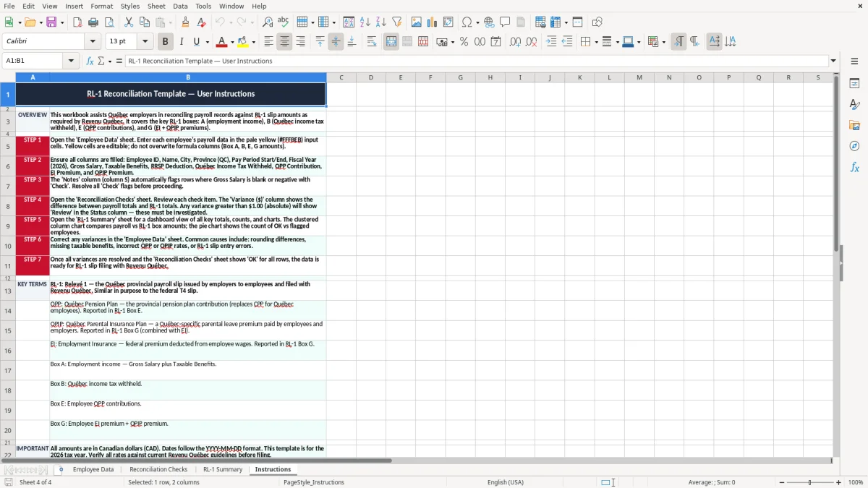This screenshot has height=488, width=868.
Task: Open Print Preview toggle
Action: pyautogui.click(x=109, y=22)
